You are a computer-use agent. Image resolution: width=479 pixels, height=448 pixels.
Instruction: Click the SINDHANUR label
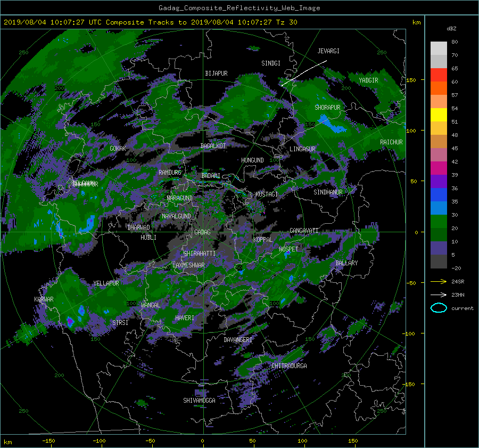coord(328,192)
